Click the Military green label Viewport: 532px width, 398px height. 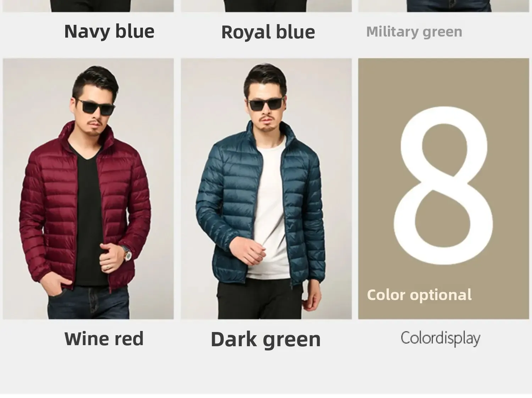pos(414,32)
